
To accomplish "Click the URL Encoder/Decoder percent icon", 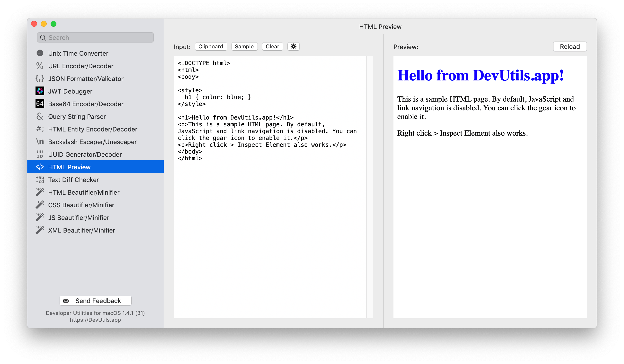I will [x=40, y=66].
